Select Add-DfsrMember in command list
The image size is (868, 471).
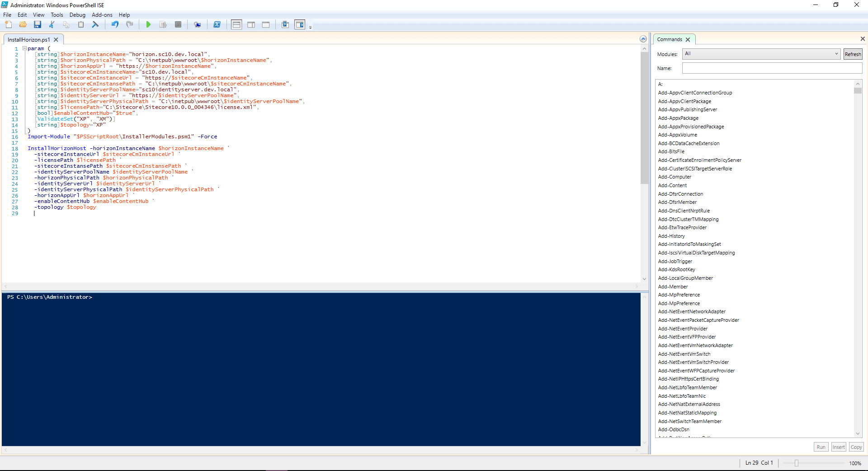677,202
